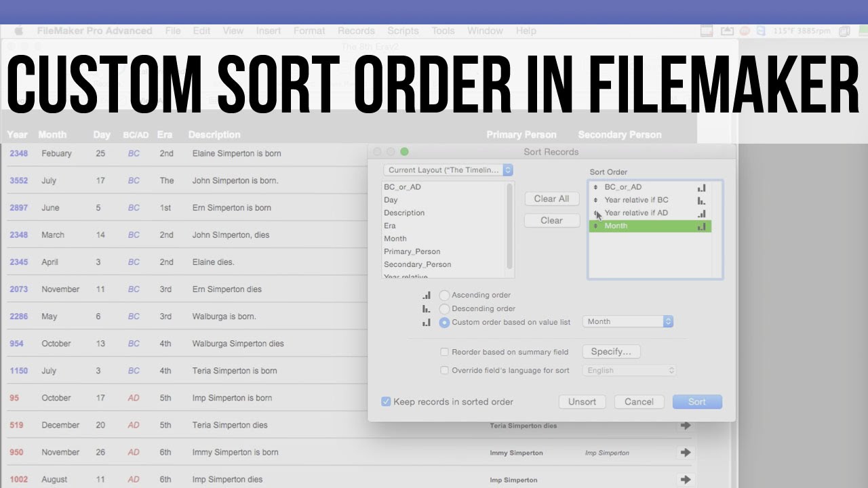Image resolution: width=868 pixels, height=488 pixels.
Task: Open the Edit menu
Action: [201, 30]
